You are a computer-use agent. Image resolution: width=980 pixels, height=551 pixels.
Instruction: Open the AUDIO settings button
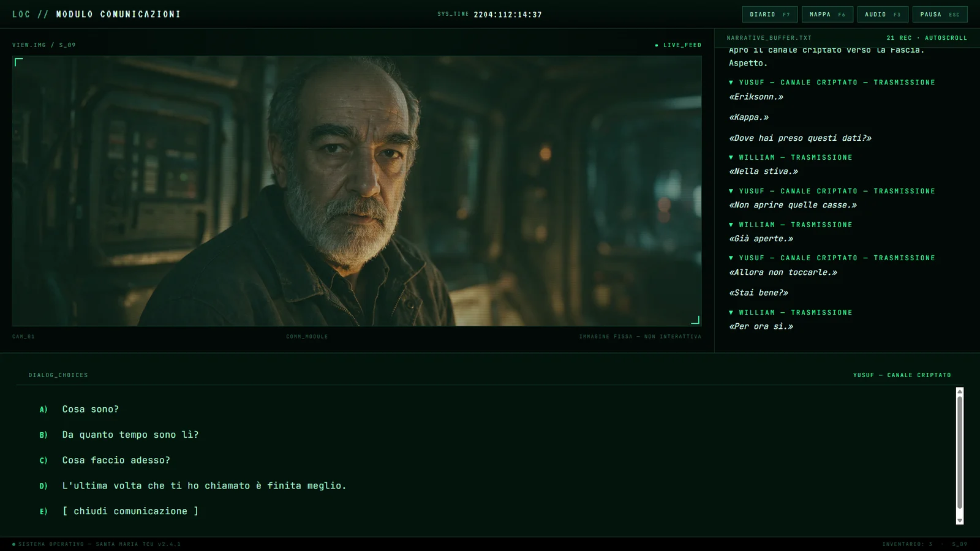tap(883, 14)
